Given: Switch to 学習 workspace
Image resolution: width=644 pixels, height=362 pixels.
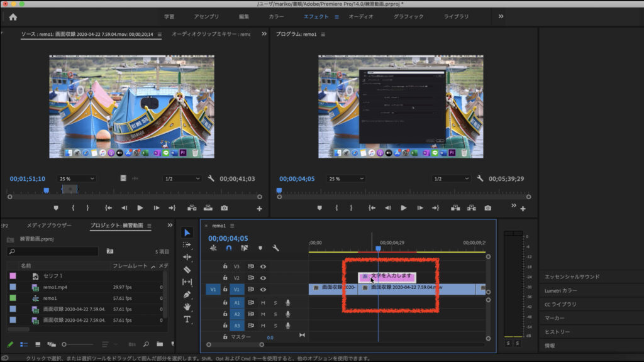Looking at the screenshot, I should [169, 17].
